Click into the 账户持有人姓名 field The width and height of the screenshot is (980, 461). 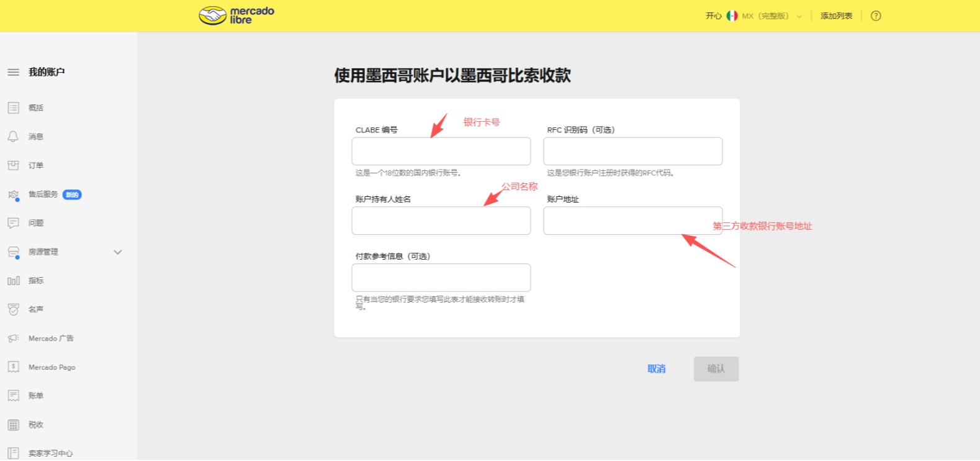pyautogui.click(x=441, y=221)
